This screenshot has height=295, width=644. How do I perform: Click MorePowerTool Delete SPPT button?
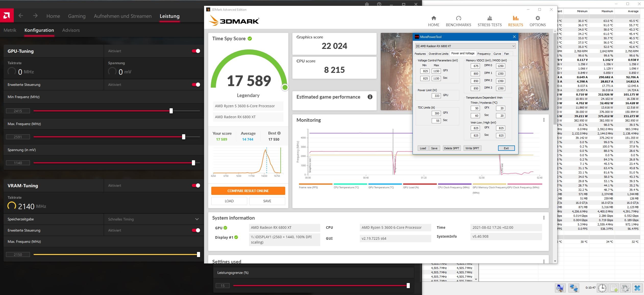click(x=451, y=148)
